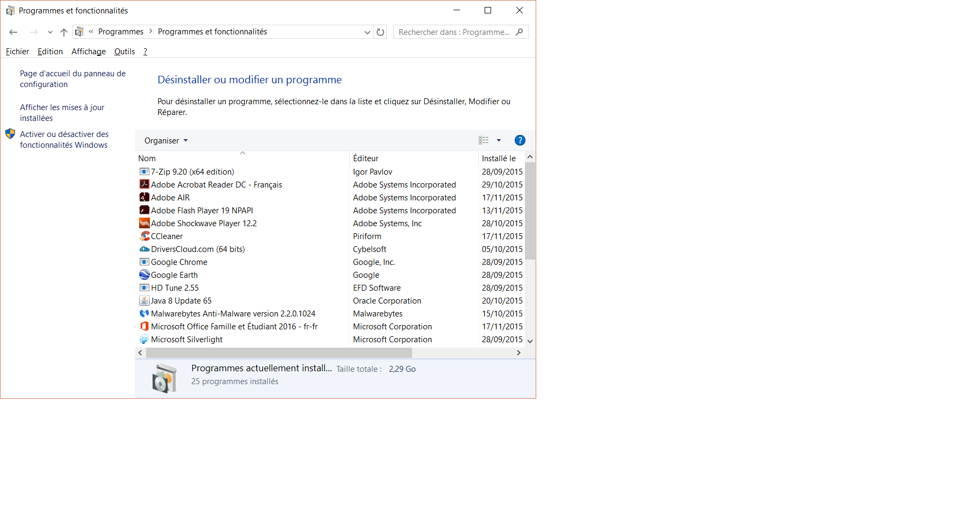The width and height of the screenshot is (980, 526).
Task: Click the Malwarebytes Anti-Malware icon
Action: [144, 313]
